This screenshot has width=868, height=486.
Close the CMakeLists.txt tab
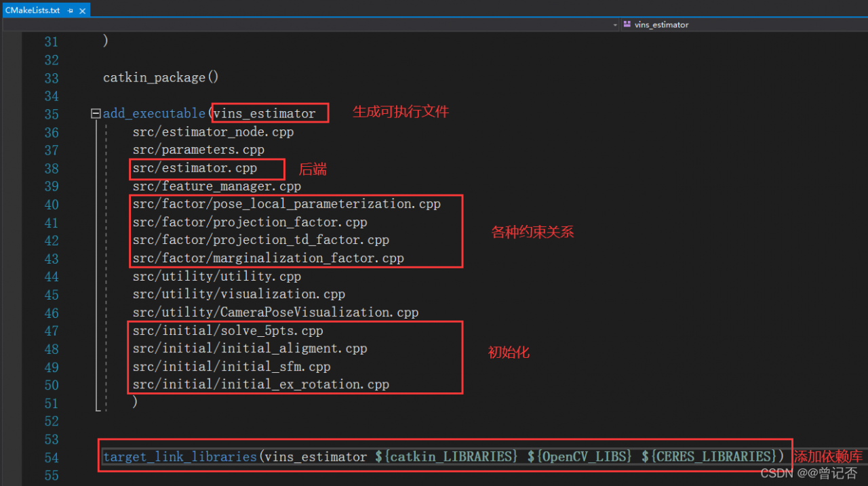coord(82,11)
